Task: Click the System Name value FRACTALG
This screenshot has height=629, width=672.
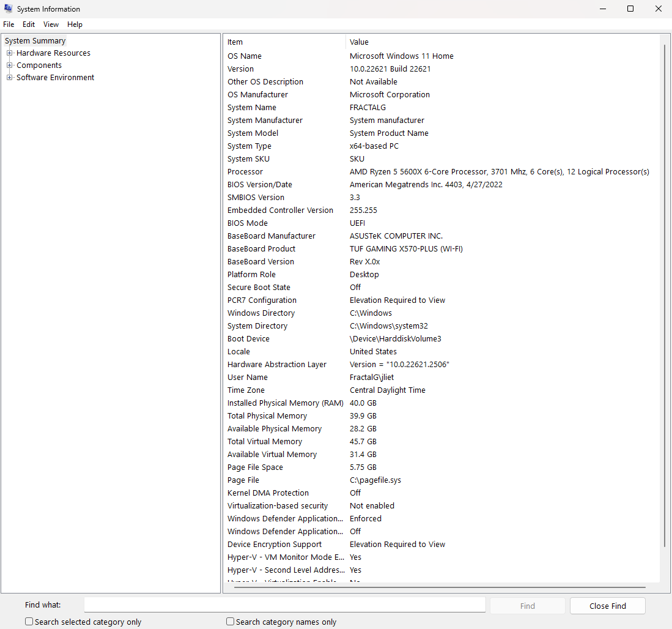Action: point(367,108)
